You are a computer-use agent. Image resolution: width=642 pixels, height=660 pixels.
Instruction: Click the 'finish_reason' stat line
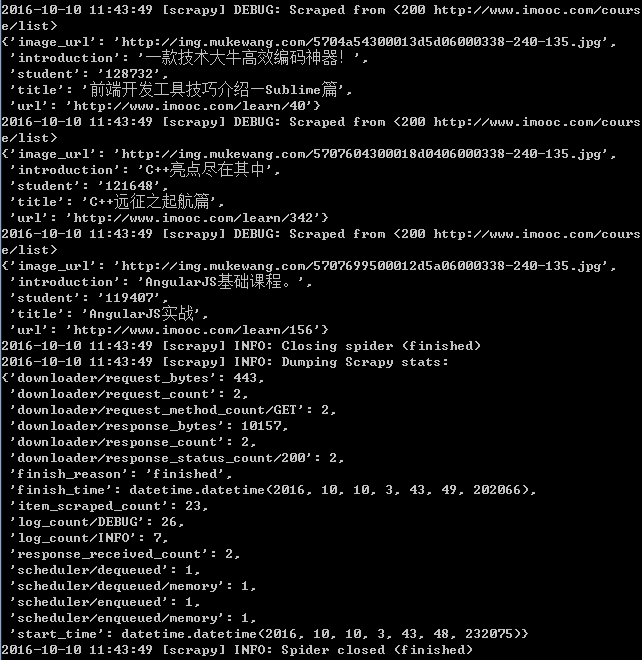click(121, 474)
